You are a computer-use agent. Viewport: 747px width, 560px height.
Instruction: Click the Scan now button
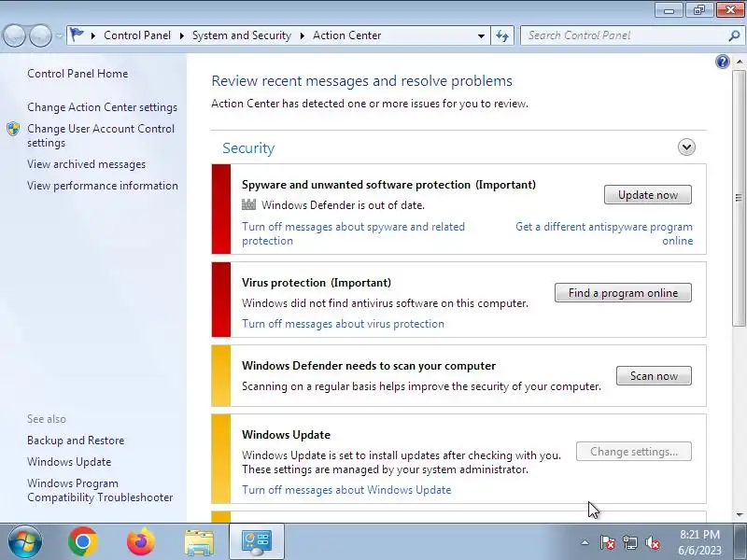point(654,376)
